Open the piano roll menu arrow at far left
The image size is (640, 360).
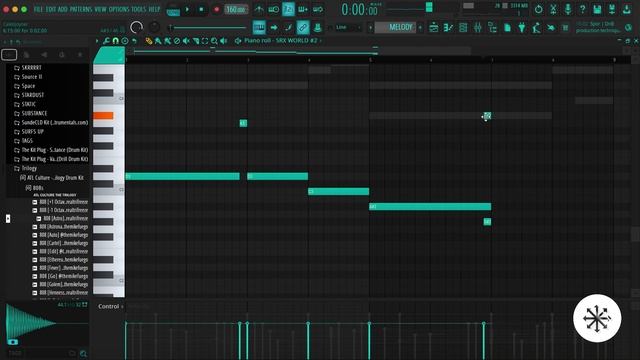point(97,41)
